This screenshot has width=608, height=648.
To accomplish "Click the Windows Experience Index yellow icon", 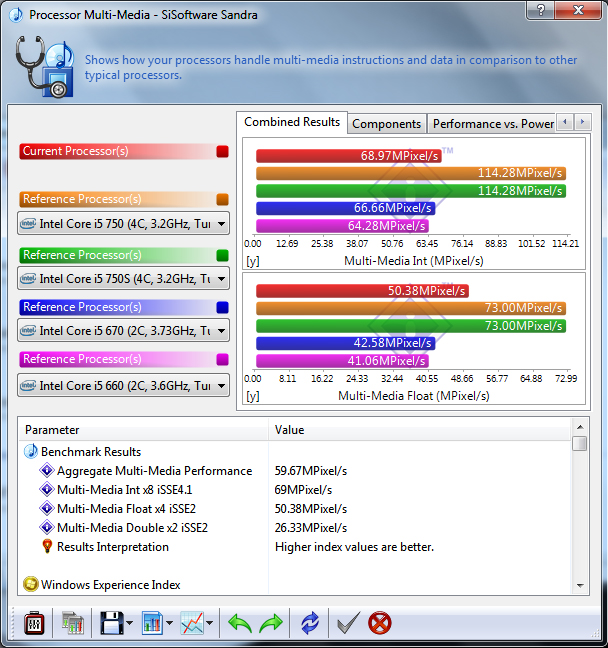I will point(31,584).
